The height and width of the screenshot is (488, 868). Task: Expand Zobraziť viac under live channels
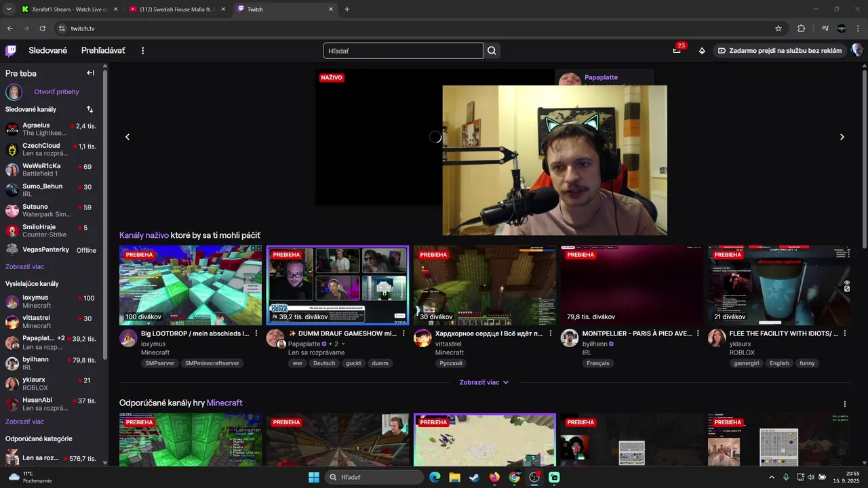[484, 382]
